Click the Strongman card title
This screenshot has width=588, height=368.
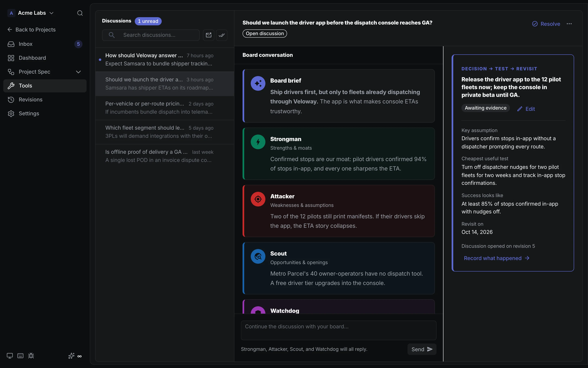point(286,139)
